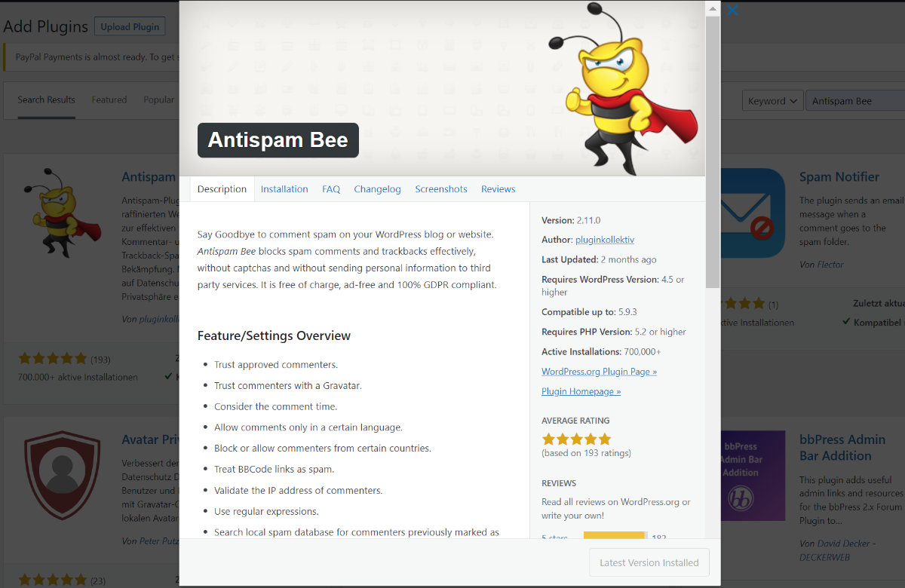This screenshot has width=905, height=588.
Task: Open the Changelog tab
Action: coord(377,189)
